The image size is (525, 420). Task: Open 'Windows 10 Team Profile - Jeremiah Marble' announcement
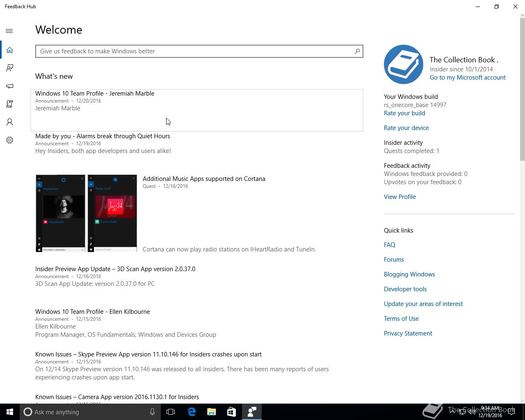[197, 110]
